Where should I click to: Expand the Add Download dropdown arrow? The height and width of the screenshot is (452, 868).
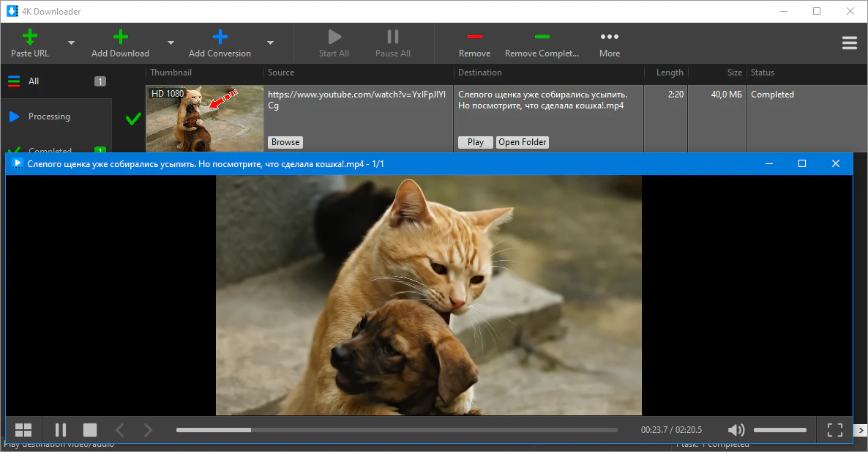pyautogui.click(x=171, y=42)
